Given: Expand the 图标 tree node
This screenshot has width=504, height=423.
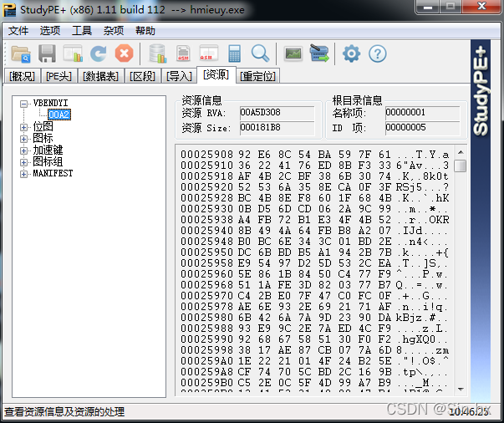Looking at the screenshot, I should click(23, 139).
